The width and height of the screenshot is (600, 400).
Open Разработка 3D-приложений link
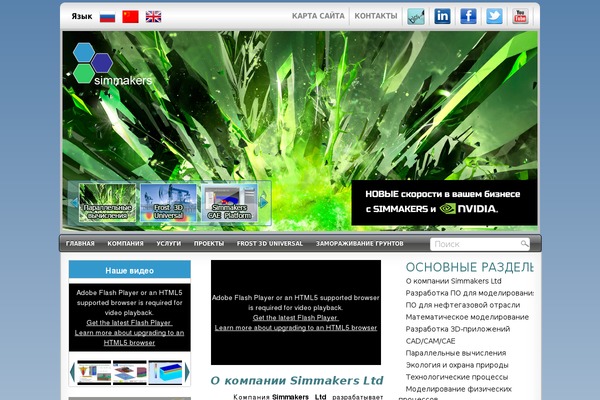(458, 329)
